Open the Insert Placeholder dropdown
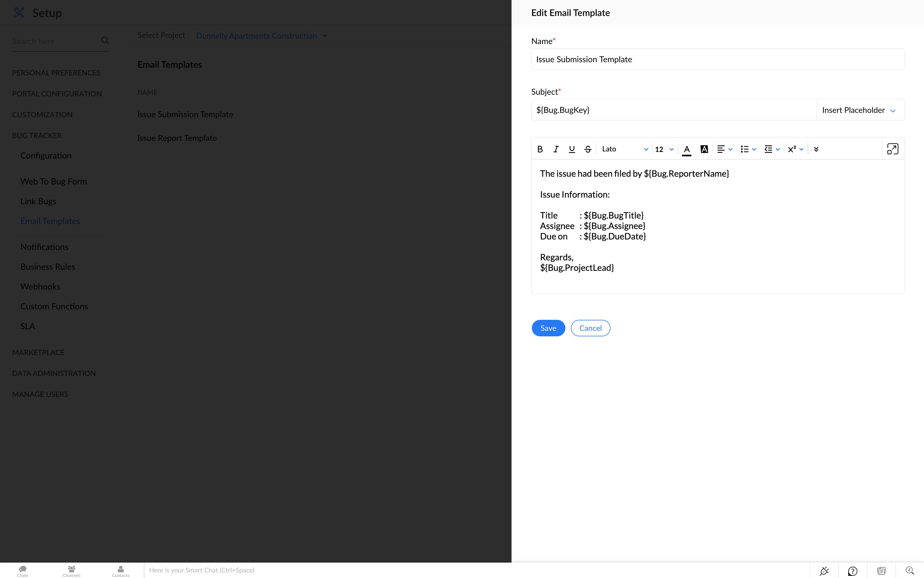The height and width of the screenshot is (578, 924). click(x=860, y=110)
